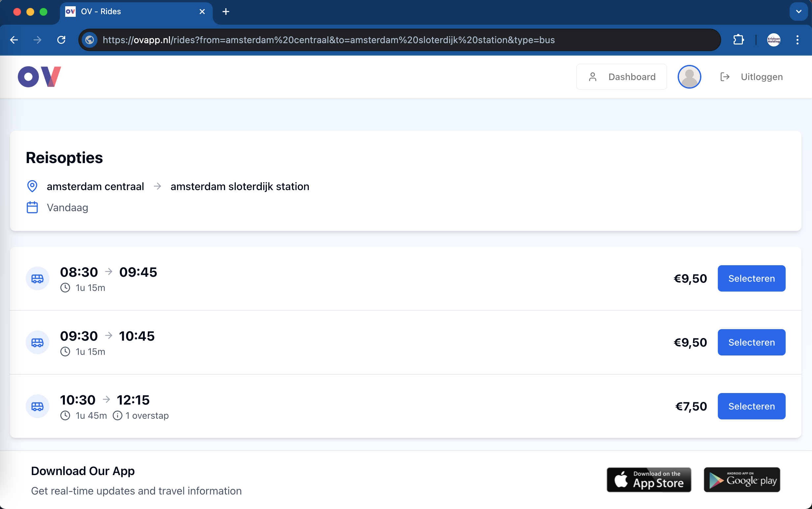Click the bus icon for 08:30 ride
The image size is (812, 509).
point(37,278)
